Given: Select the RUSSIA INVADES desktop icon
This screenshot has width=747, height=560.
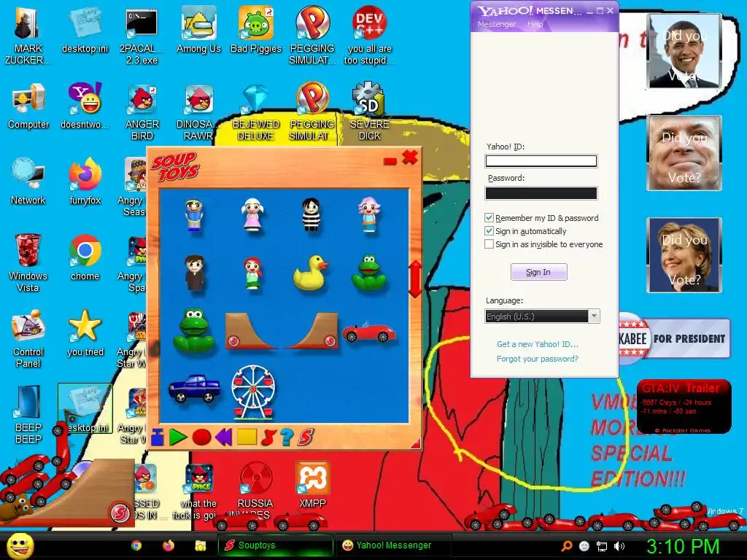Looking at the screenshot, I should (255, 489).
